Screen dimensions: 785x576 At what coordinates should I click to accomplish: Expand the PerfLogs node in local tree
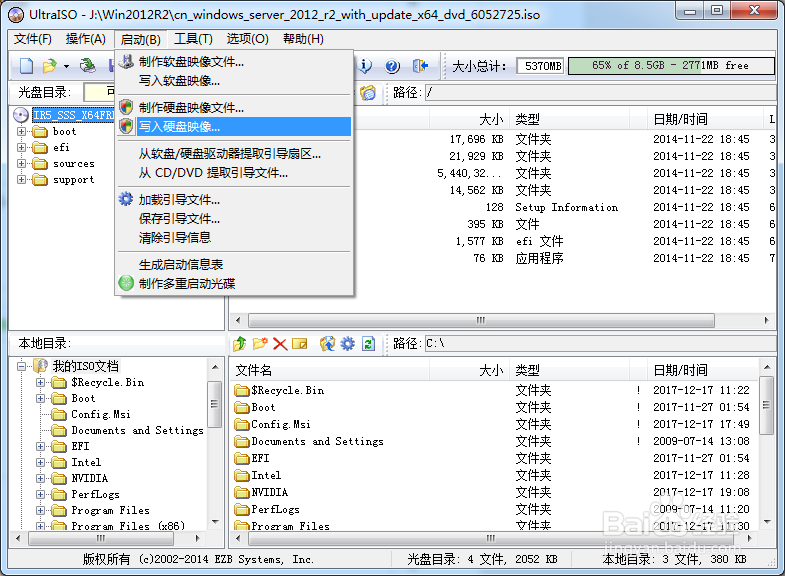pyautogui.click(x=41, y=494)
